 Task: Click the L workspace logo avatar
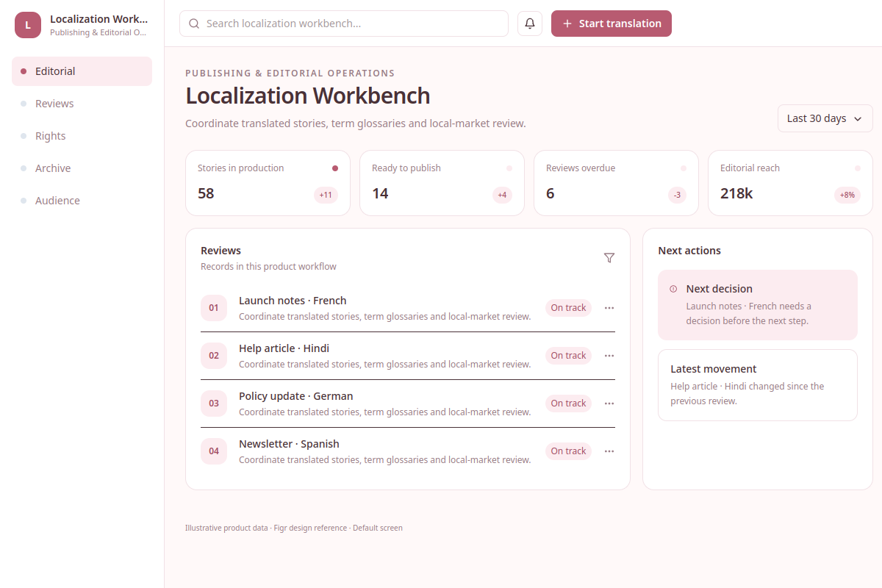coord(28,25)
